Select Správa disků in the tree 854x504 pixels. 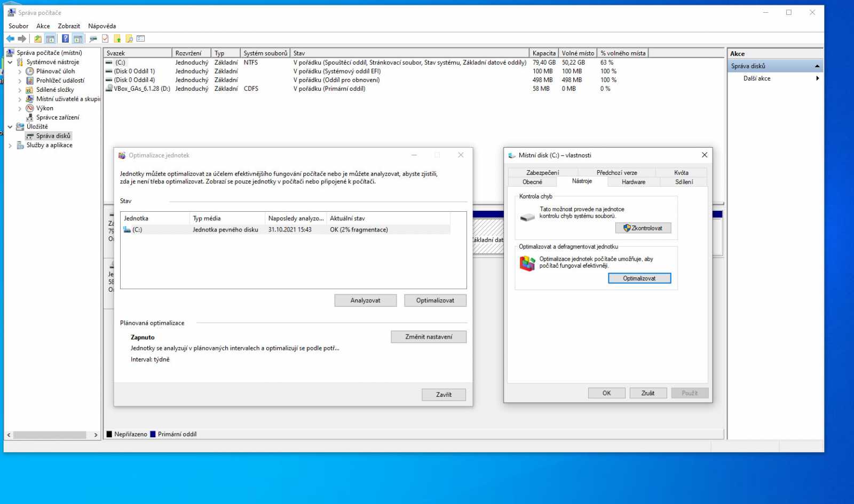(x=53, y=136)
